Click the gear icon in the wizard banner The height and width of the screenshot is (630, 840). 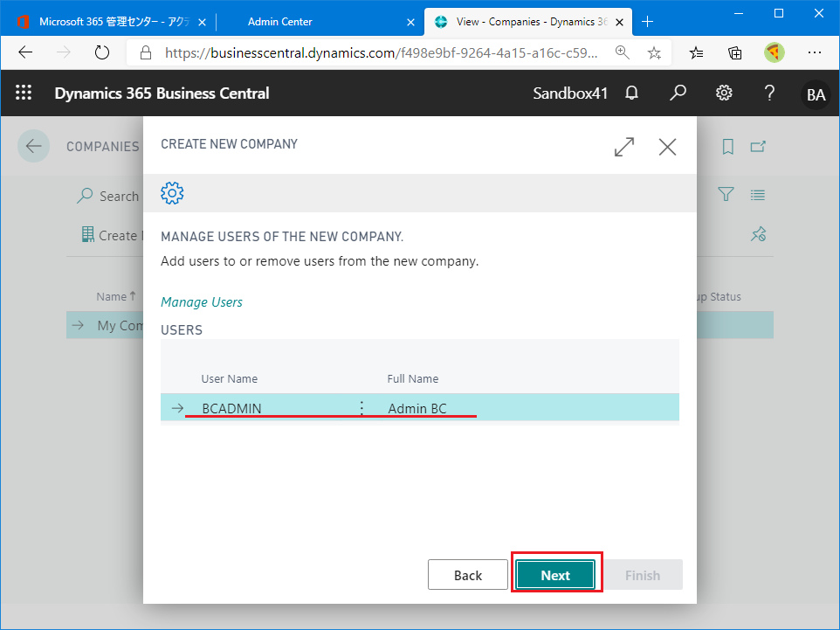click(172, 193)
